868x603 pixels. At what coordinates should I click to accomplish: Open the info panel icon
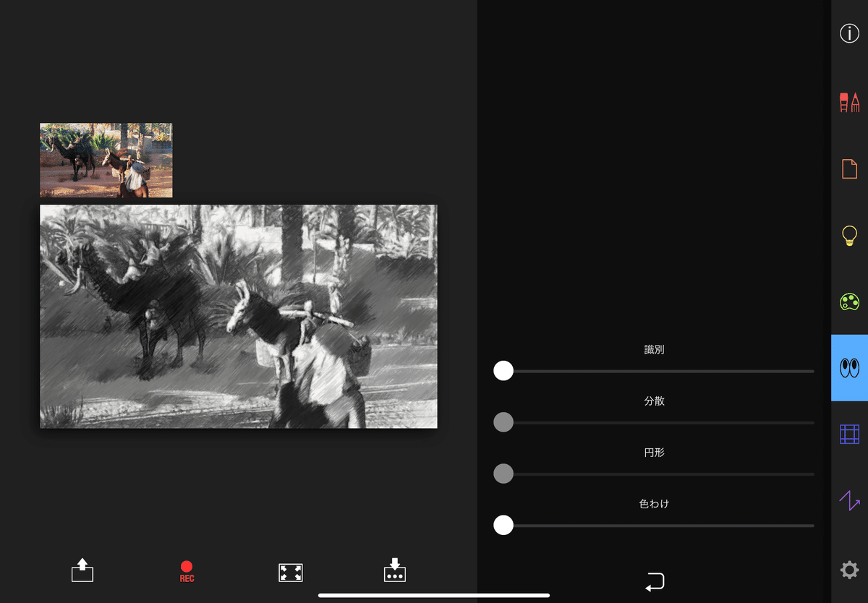[x=849, y=33]
